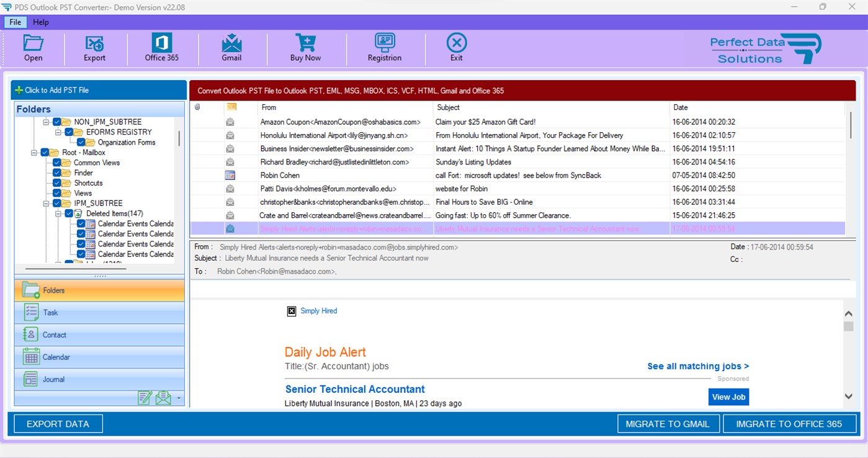Open the Registration toolbar icon
Viewport: 868px width, 458px height.
[384, 48]
